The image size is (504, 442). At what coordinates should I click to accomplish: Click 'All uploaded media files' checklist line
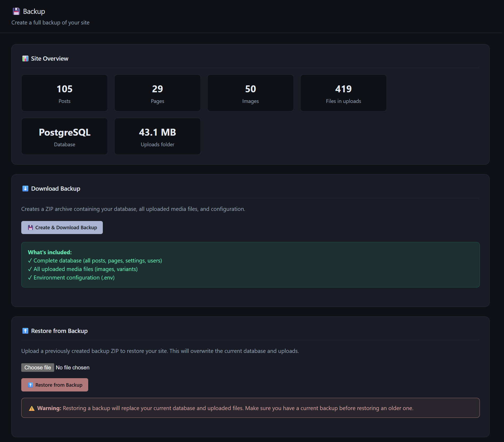(x=83, y=269)
